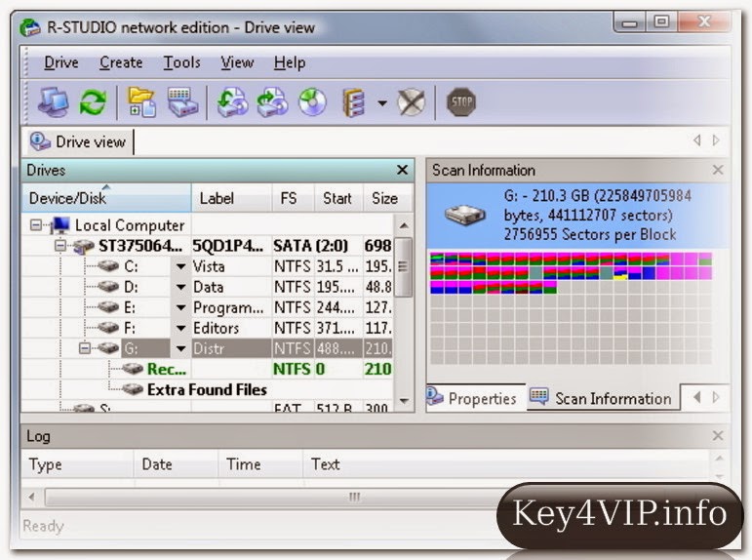Click the Drives list scroll down arrow
Viewport: 752px width, 560px height.
click(404, 401)
